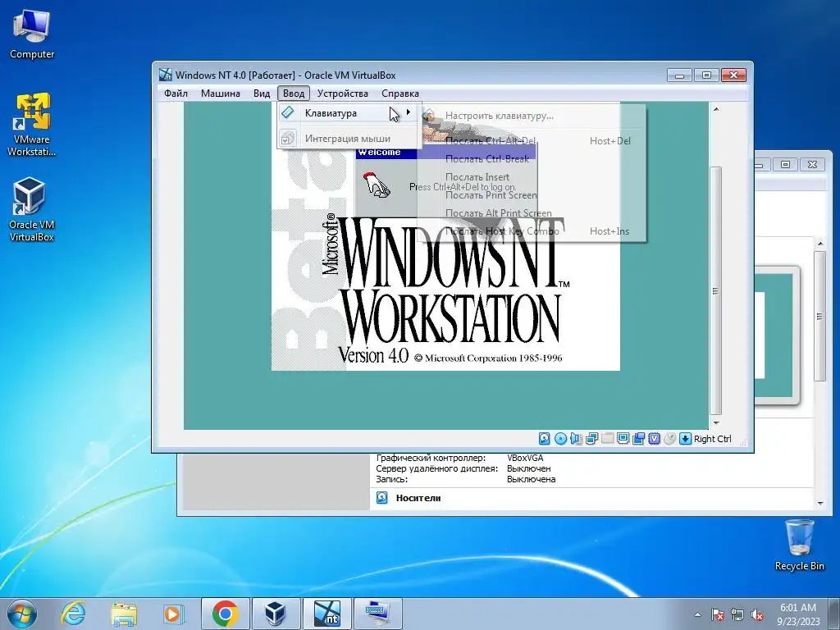Click scroll-down arrow in VirtualBox manager details
This screenshot has width=840, height=630.
click(820, 503)
